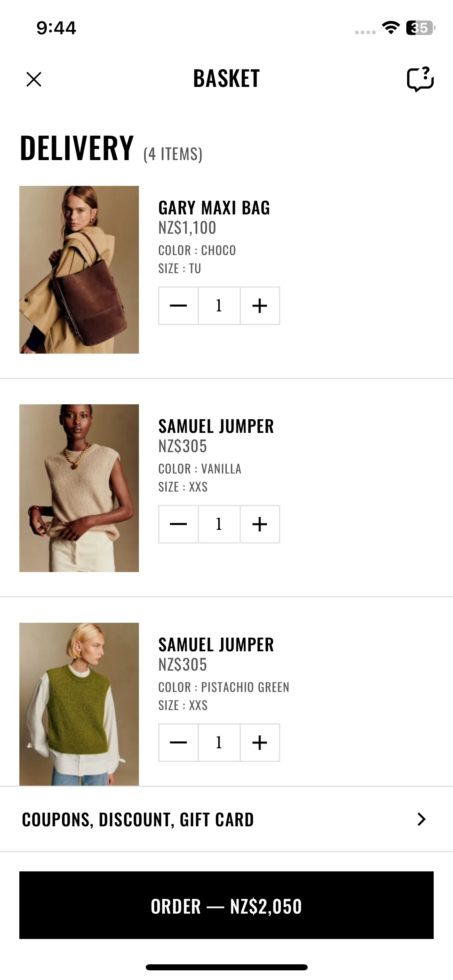453x980 pixels.
Task: Expand Coupons, Discount, Gift Card chevron
Action: 421,819
